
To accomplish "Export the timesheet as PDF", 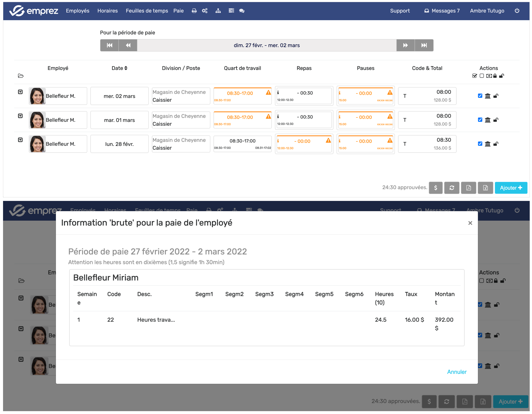I will pyautogui.click(x=468, y=188).
